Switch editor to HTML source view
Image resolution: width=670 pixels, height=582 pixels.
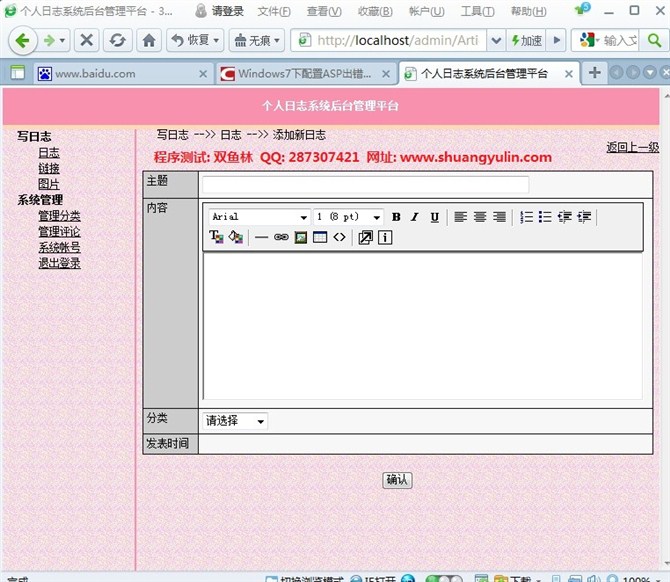click(x=339, y=237)
